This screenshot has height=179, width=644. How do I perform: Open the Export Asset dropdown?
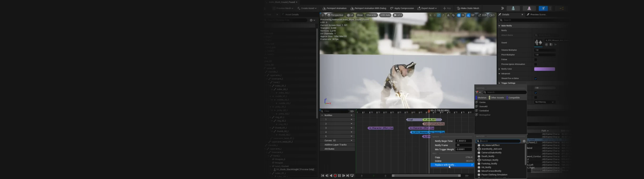[427, 8]
